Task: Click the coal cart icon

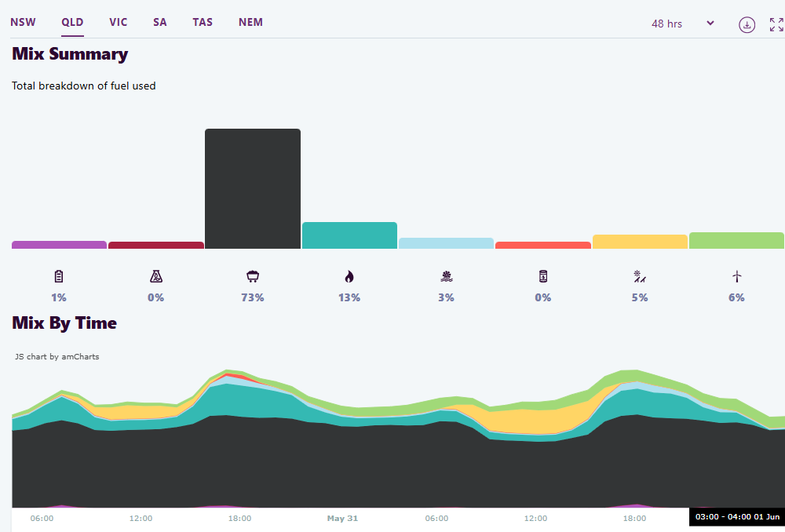Action: [x=253, y=276]
